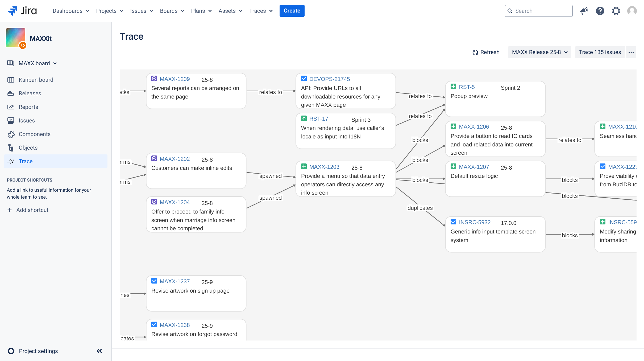Select the MAXX-1237 Revise artwork card
The image size is (644, 361).
196,293
